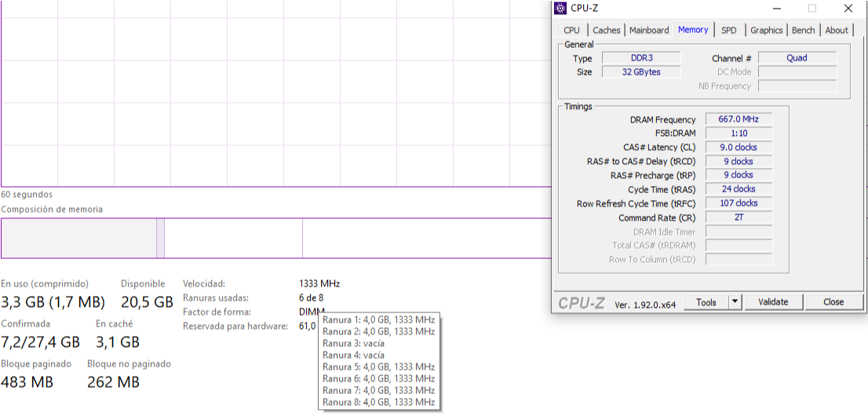Click the 9.0 clocks CAS# Latency value
This screenshot has height=416, width=868.
tap(739, 148)
